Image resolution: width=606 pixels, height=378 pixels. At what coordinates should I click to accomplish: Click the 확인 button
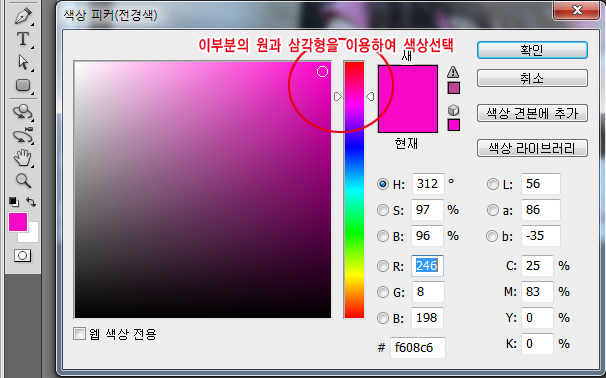point(532,50)
